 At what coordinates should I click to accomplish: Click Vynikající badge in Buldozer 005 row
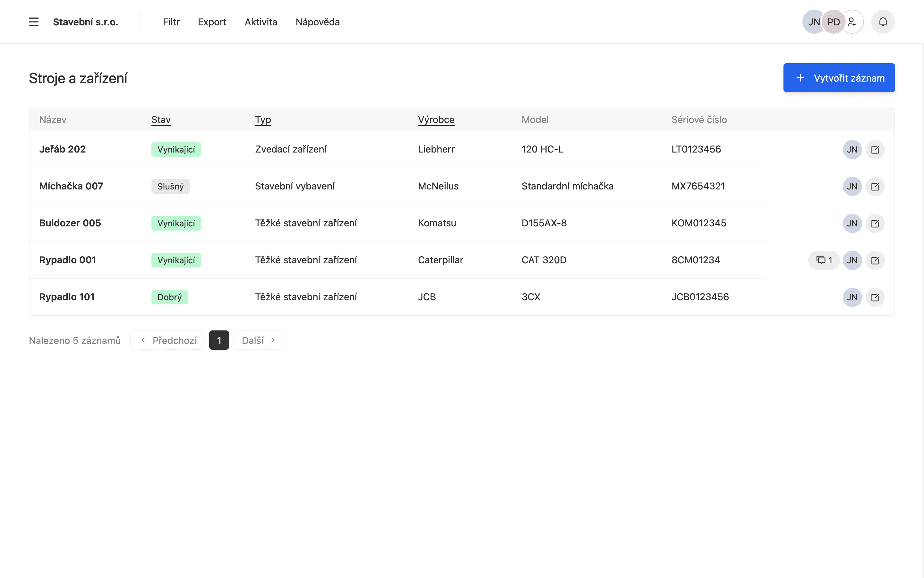tap(176, 223)
